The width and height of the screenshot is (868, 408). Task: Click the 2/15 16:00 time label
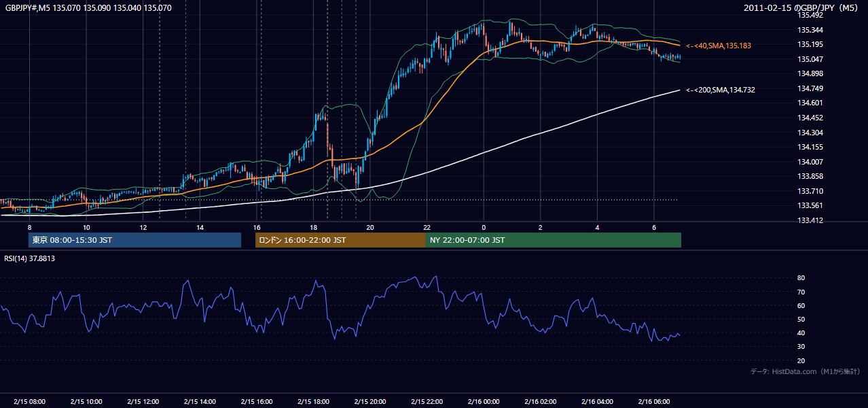point(257,401)
